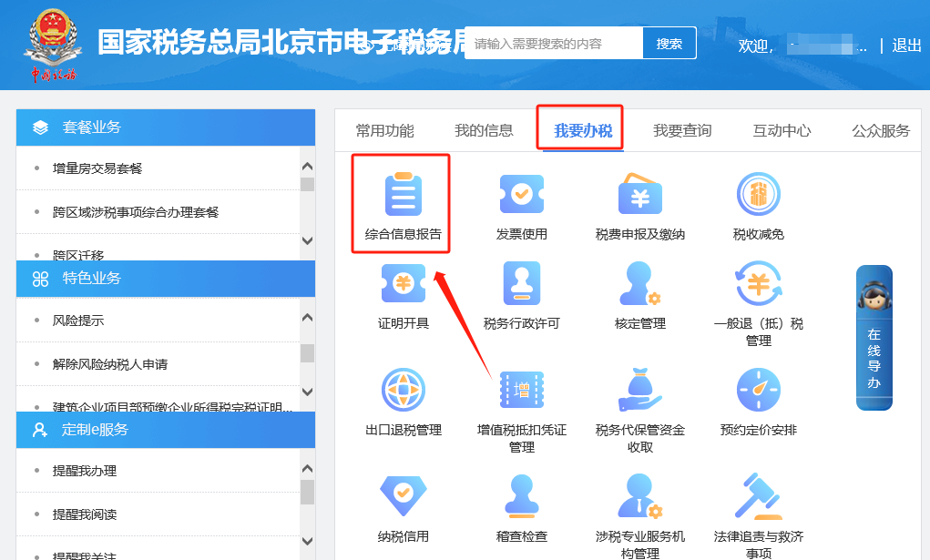Screen dimensions: 930x560
Task: Click the 国家税务总局北京市电子税务局 title
Action: tap(281, 43)
